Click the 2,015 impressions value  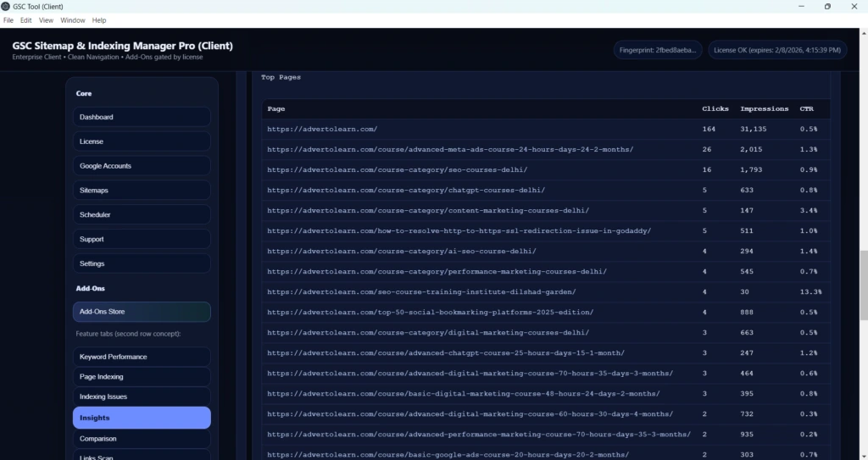coord(751,149)
